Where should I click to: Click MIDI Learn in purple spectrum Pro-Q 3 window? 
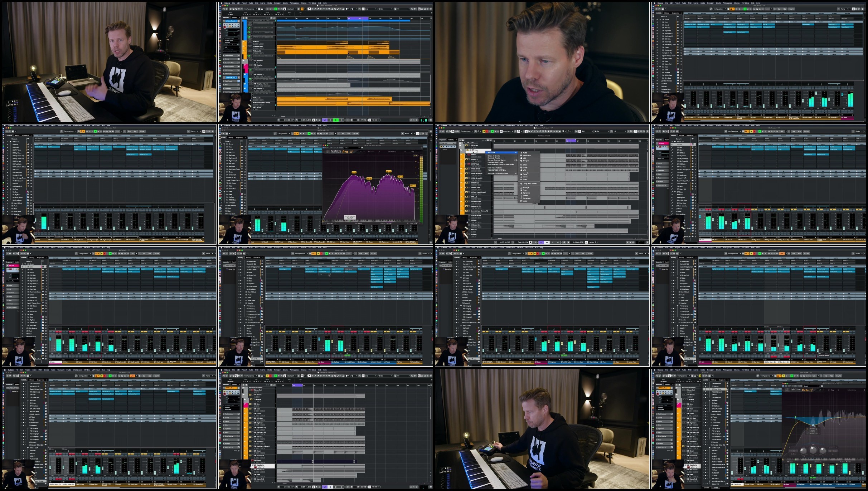330,224
